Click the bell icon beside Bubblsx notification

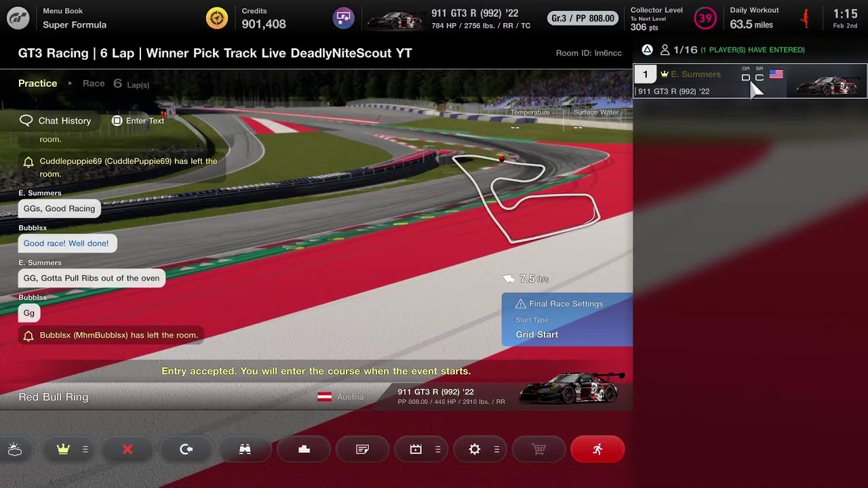click(x=28, y=335)
